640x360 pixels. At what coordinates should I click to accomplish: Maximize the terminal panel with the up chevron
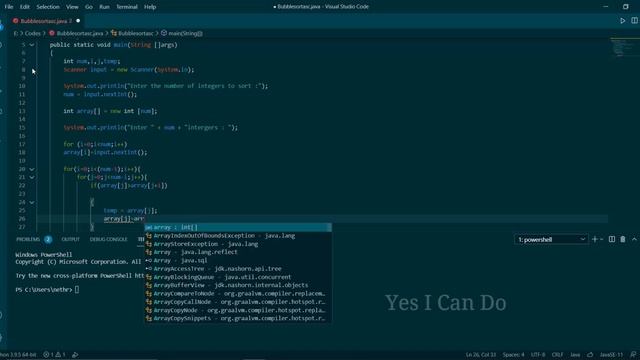pos(634,240)
